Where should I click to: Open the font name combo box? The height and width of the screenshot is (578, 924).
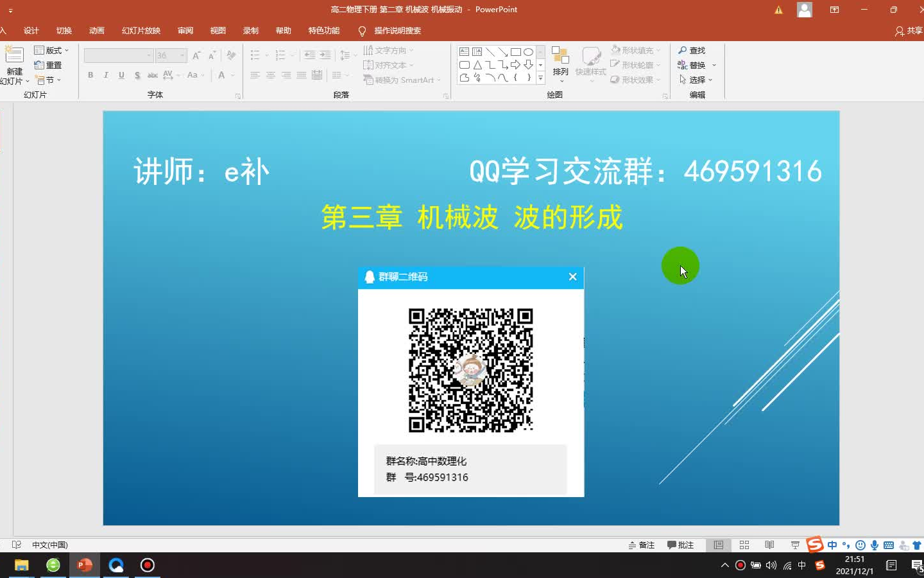coord(118,56)
